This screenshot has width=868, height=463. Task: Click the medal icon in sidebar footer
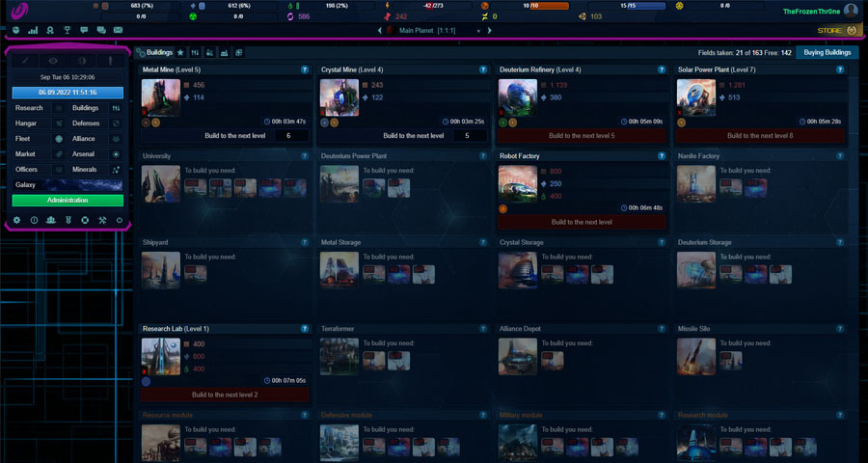68,220
